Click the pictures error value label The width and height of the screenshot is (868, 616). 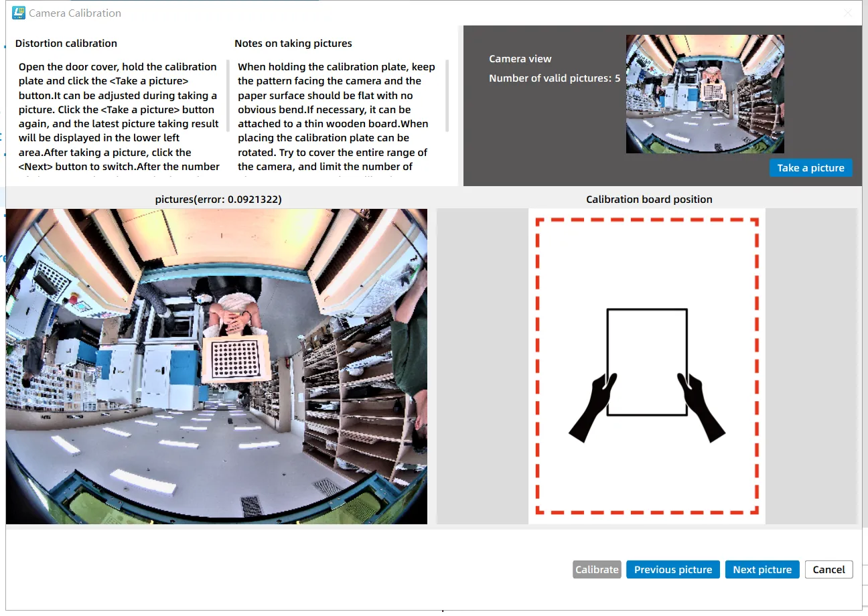[x=218, y=200]
